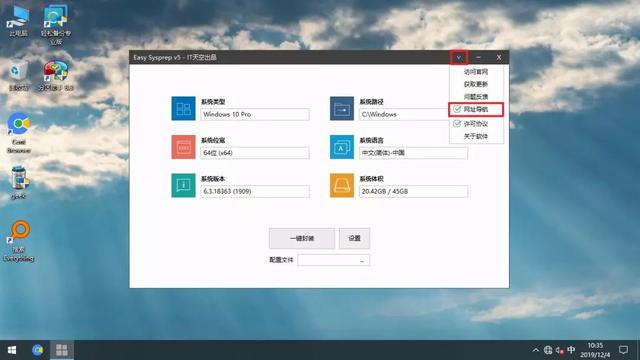Click the 6.3.18363 (1909) version field
The width and height of the screenshot is (640, 360).
[x=255, y=191]
